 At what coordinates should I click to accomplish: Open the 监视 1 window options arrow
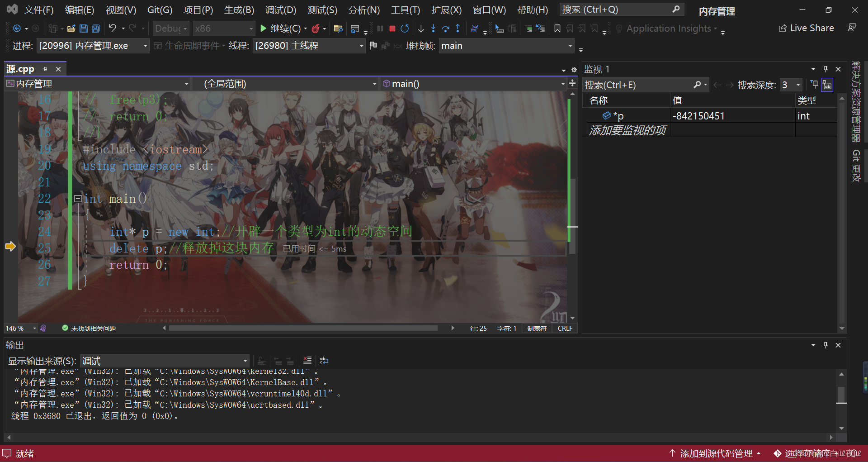coord(813,69)
